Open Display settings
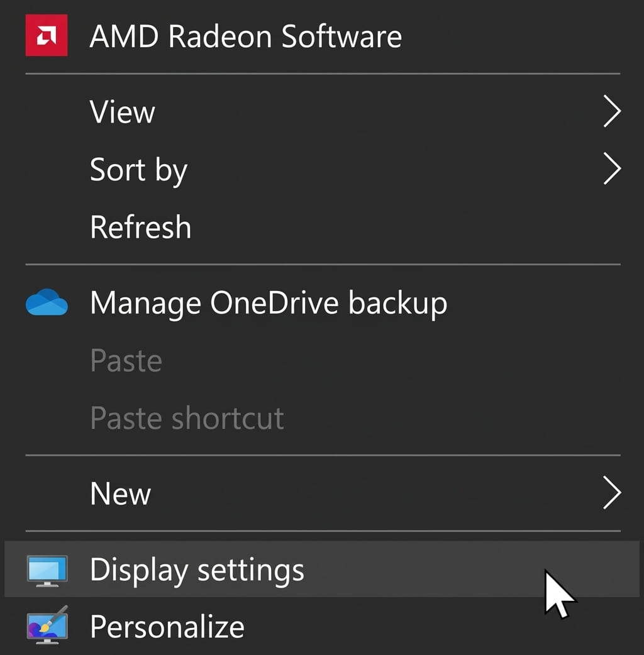Screen dimensions: 644x655 tap(322, 569)
